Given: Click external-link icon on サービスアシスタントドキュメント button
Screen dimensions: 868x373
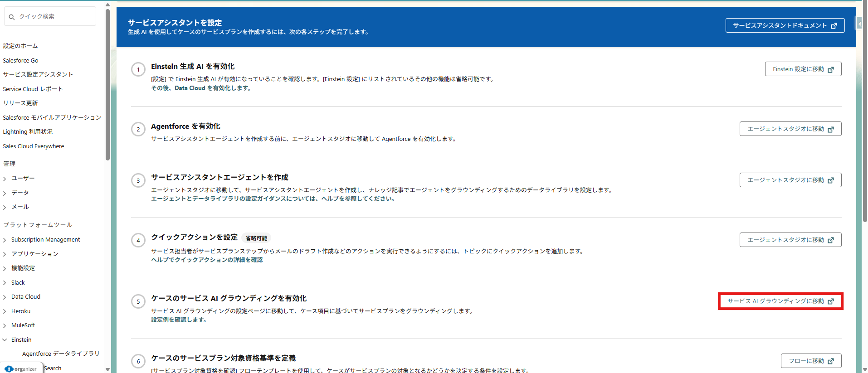Looking at the screenshot, I should (x=834, y=26).
